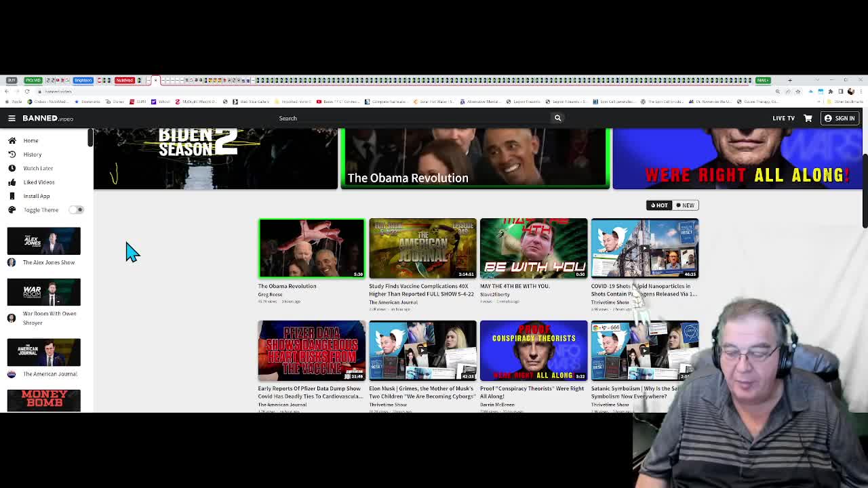Bookmark this page with star icon
The width and height of the screenshot is (868, 488).
pyautogui.click(x=797, y=91)
